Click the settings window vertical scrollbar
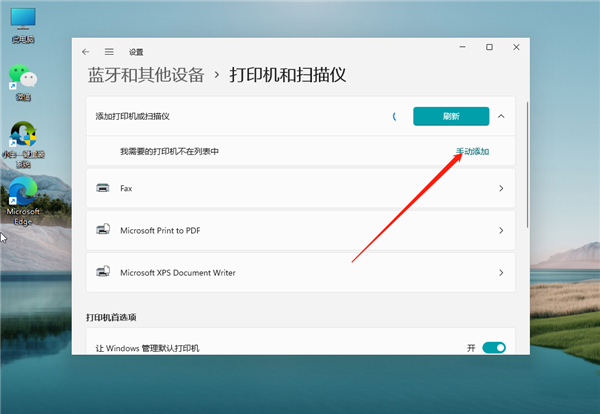This screenshot has height=414, width=600. coord(527,165)
